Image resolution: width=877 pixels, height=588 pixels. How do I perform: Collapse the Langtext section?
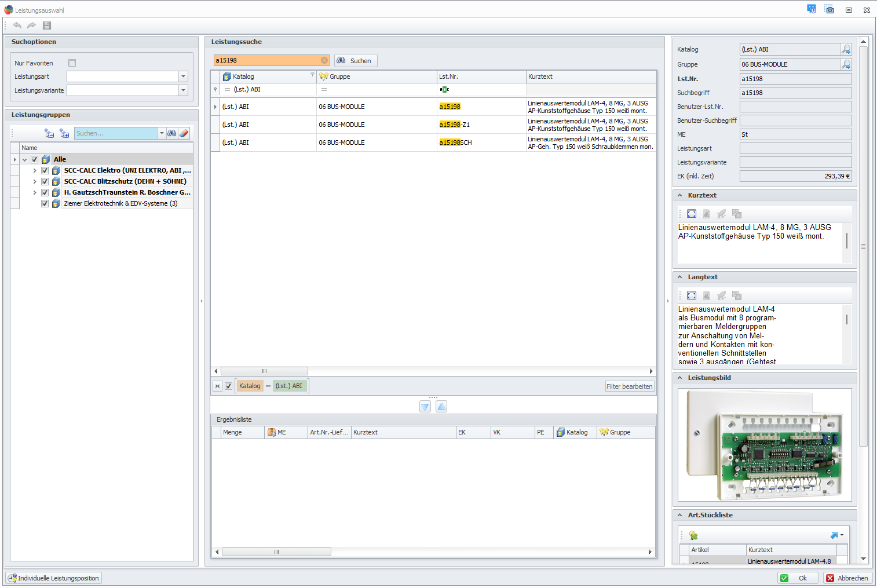tap(680, 277)
